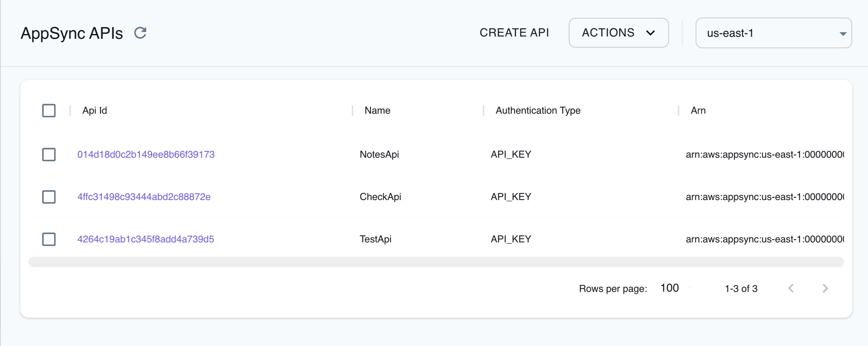Check the checkbox for the CheckApi row

pyautogui.click(x=49, y=197)
